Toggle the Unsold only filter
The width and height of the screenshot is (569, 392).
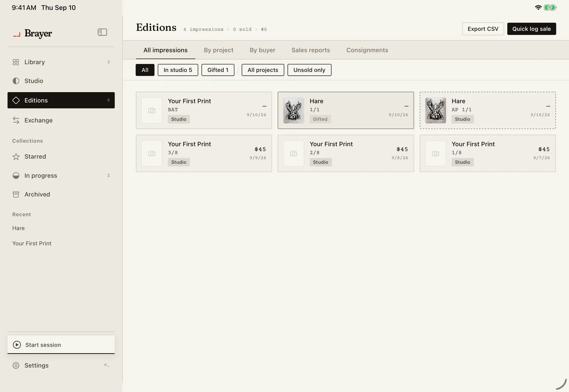coord(309,70)
